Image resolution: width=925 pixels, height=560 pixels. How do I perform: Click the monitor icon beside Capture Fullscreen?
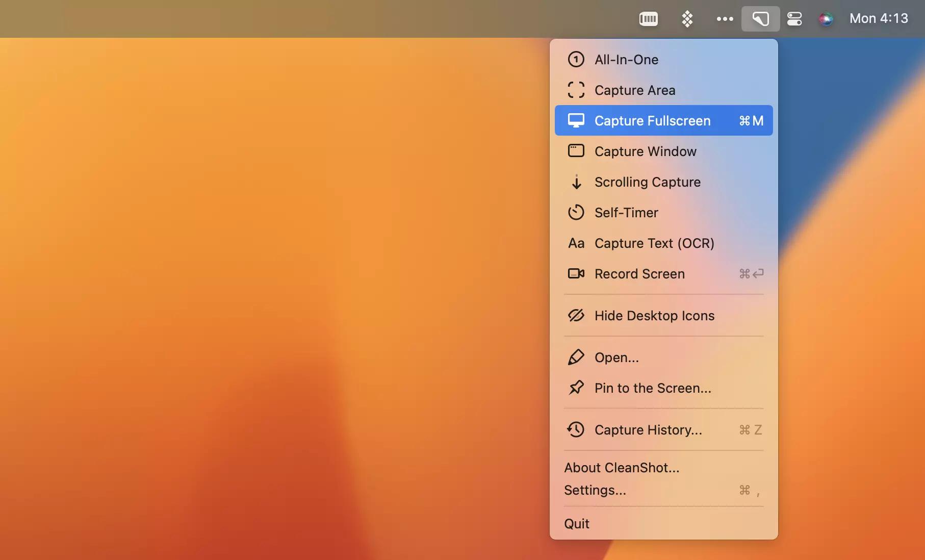click(x=576, y=121)
